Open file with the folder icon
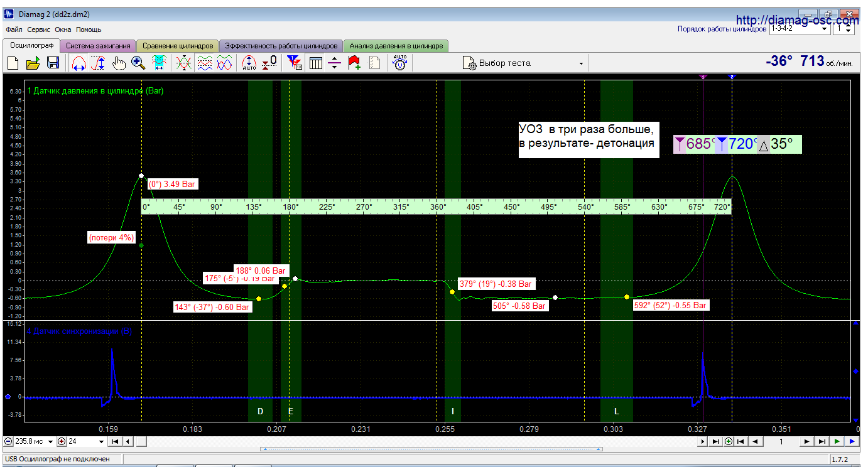This screenshot has height=467, width=868. tap(33, 63)
